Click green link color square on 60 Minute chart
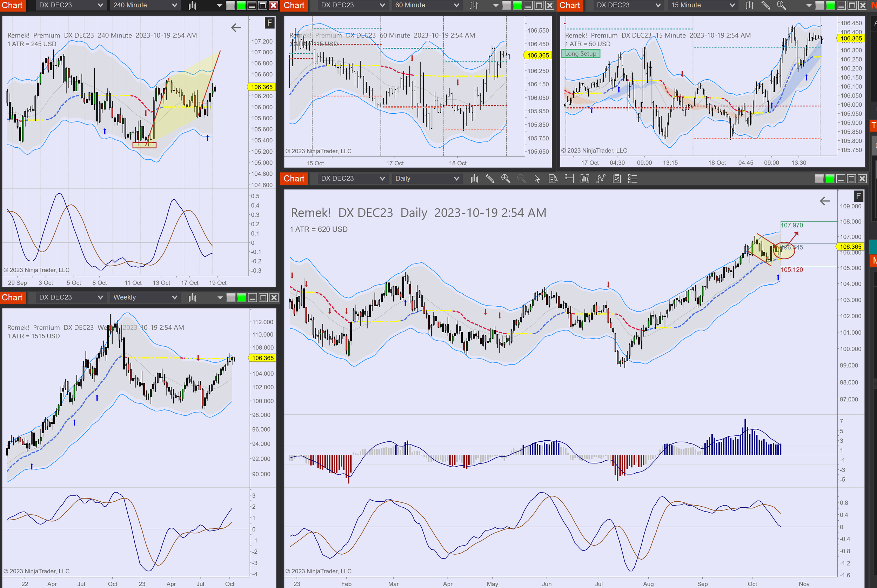877x588 pixels. 517,5
